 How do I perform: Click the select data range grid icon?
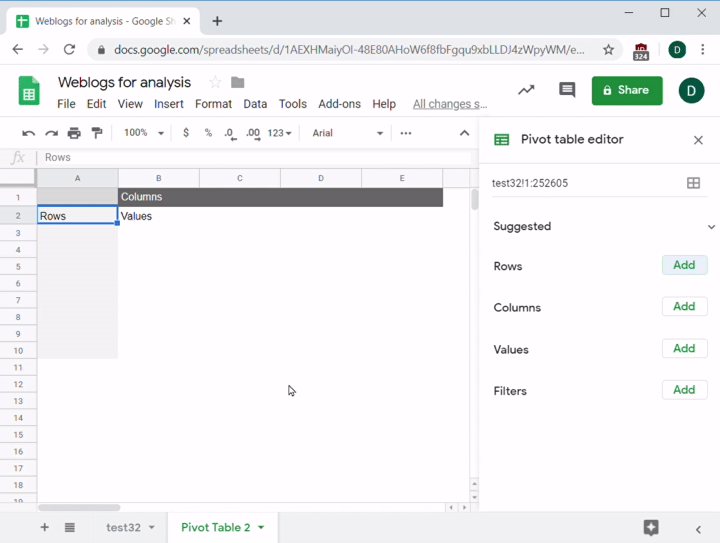(693, 183)
